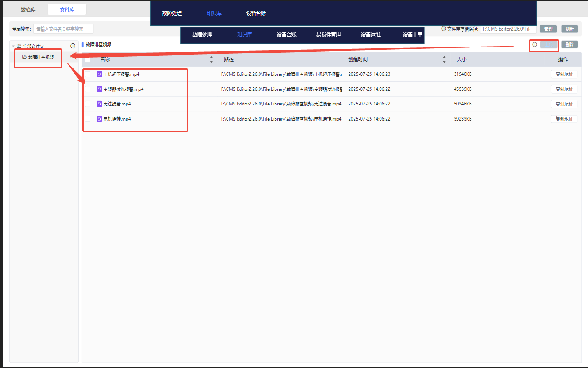The image size is (588, 368).
Task: Click the video icon of 电机堵转.mp4
Action: (100, 119)
